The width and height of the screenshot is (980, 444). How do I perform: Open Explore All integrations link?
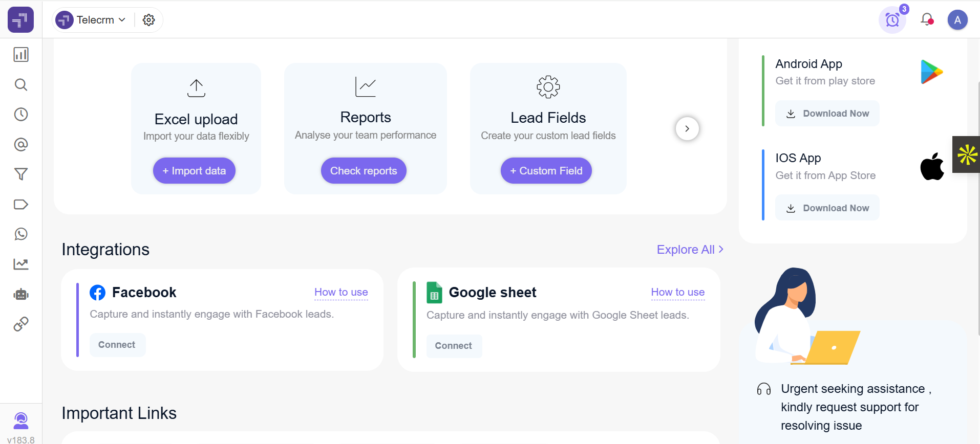point(690,250)
